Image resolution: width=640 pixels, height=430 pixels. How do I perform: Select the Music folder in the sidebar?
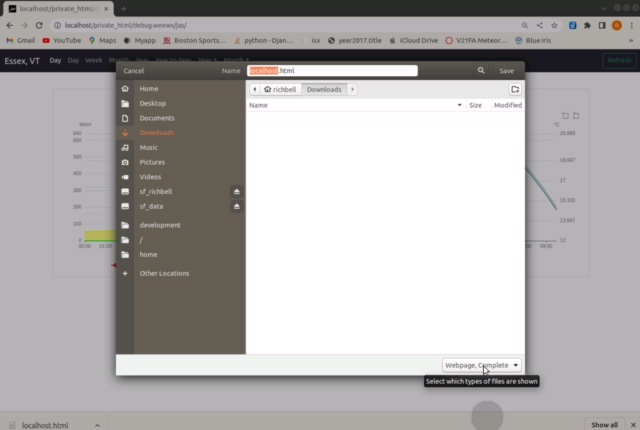tap(149, 147)
